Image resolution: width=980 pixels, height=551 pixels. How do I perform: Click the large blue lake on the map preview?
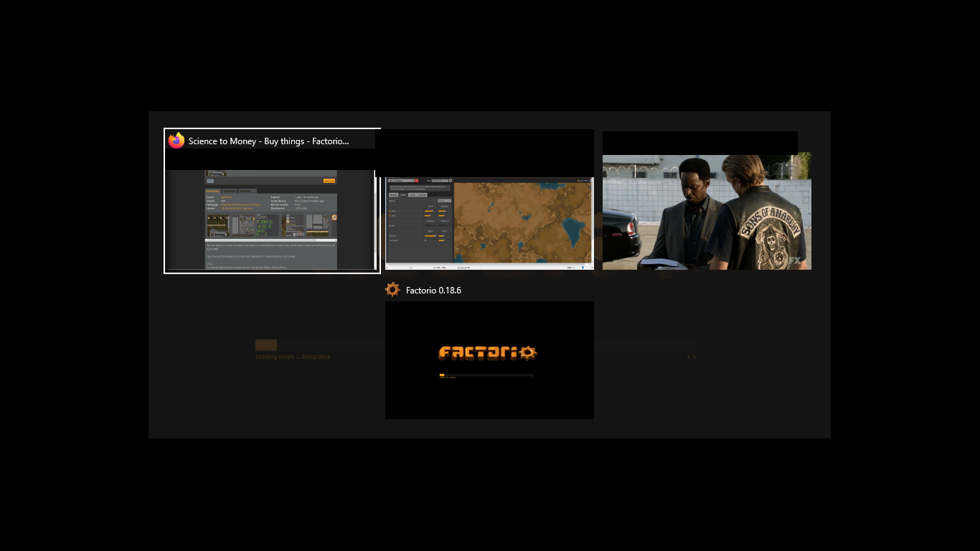(574, 230)
